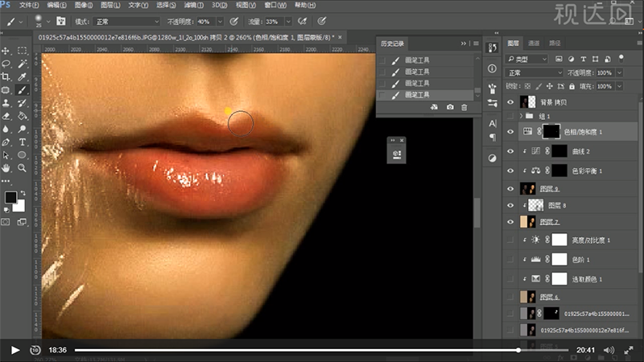Image resolution: width=644 pixels, height=362 pixels.
Task: Switch to the 路径 tab
Action: coord(555,43)
